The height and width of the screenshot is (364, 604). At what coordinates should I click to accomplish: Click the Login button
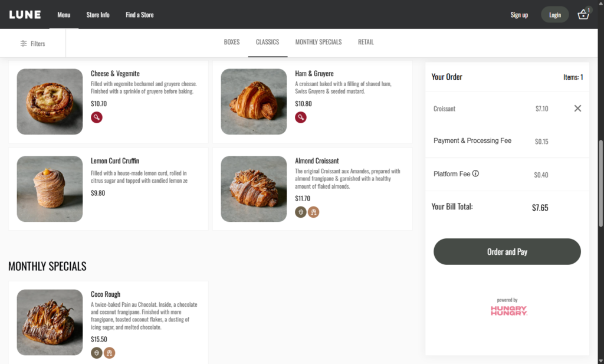pos(554,15)
